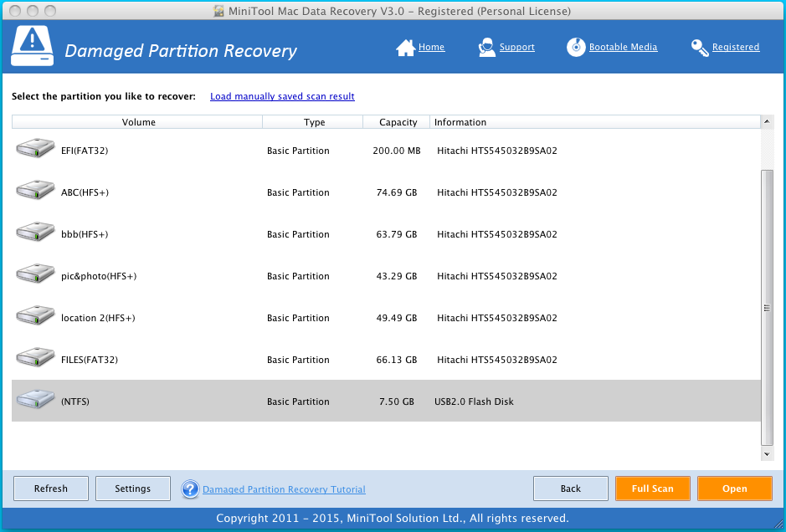Click the window resize grip corner
Viewport: 786px width, 532px height.
point(777,524)
